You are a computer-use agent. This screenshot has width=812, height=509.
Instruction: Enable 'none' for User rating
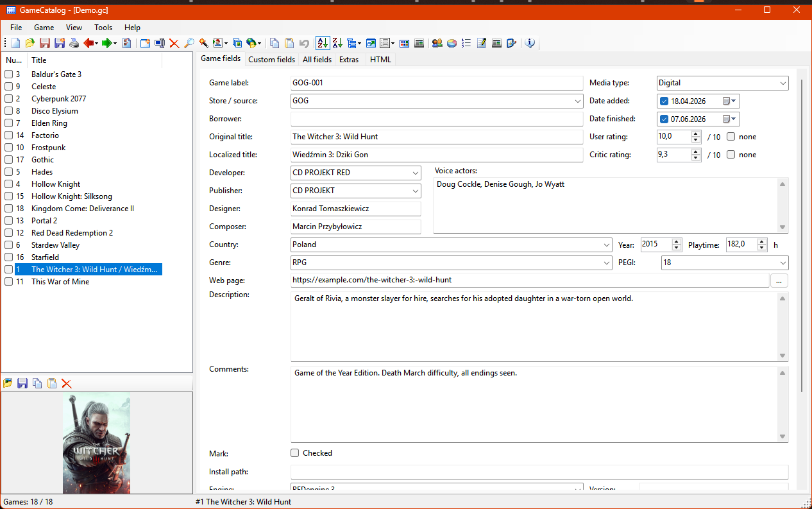731,137
